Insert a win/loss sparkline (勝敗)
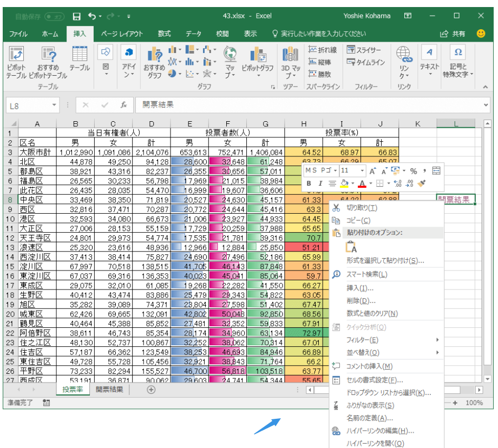This screenshot has width=498, height=448. (x=320, y=74)
